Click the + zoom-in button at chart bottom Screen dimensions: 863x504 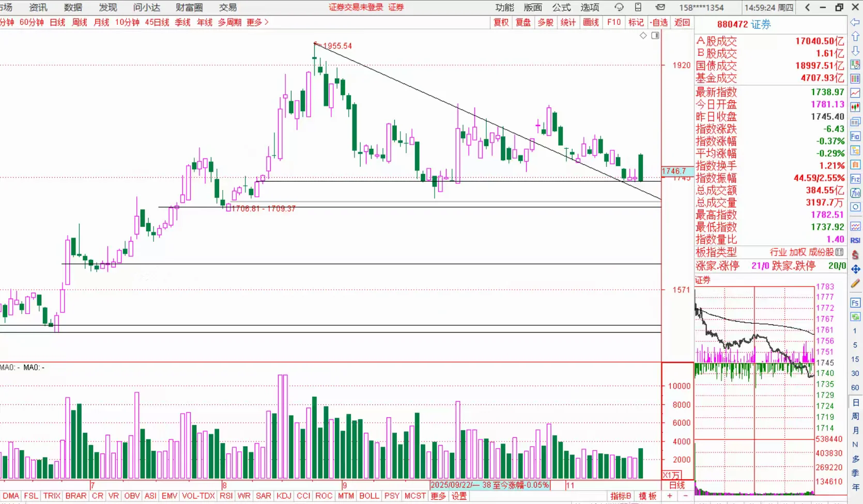click(x=670, y=496)
